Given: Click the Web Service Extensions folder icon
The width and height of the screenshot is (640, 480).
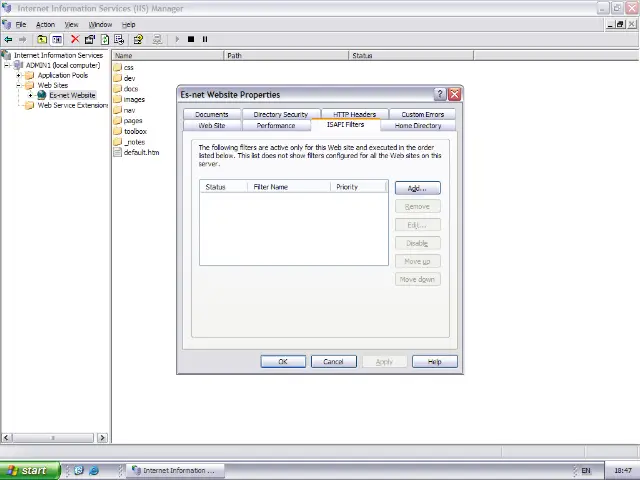Looking at the screenshot, I should point(30,105).
